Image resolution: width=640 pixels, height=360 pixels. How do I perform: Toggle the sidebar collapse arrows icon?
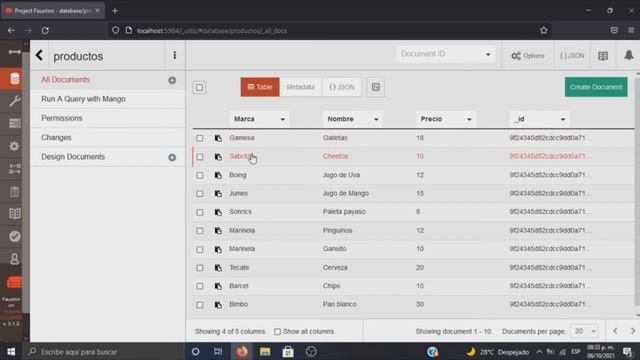pos(15,52)
